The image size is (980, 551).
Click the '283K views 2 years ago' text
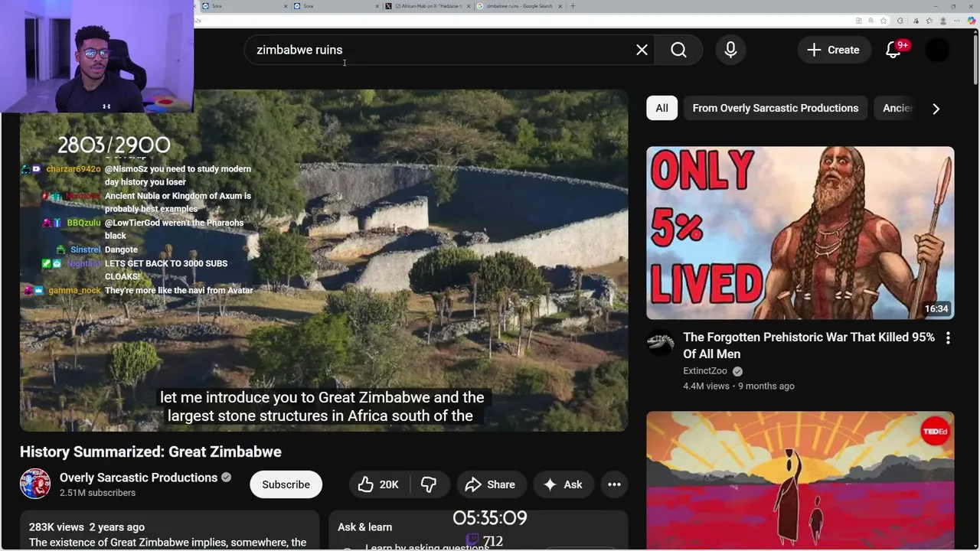tap(87, 527)
